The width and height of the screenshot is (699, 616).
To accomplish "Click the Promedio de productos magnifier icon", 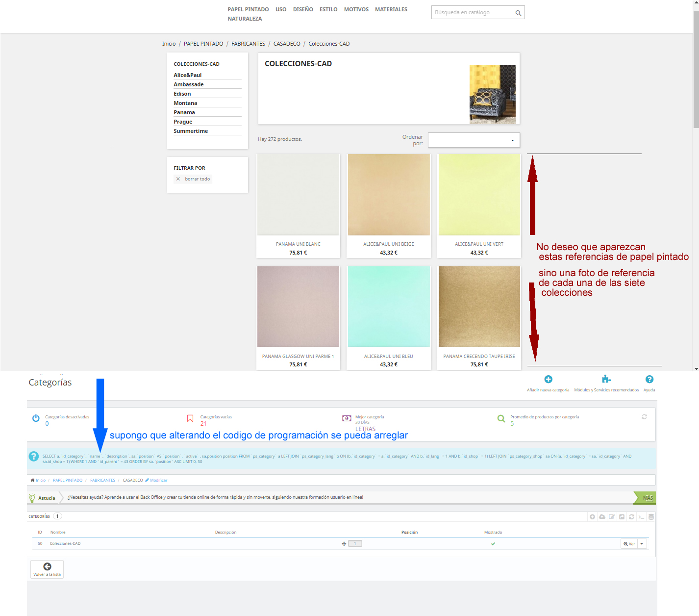I will [501, 418].
